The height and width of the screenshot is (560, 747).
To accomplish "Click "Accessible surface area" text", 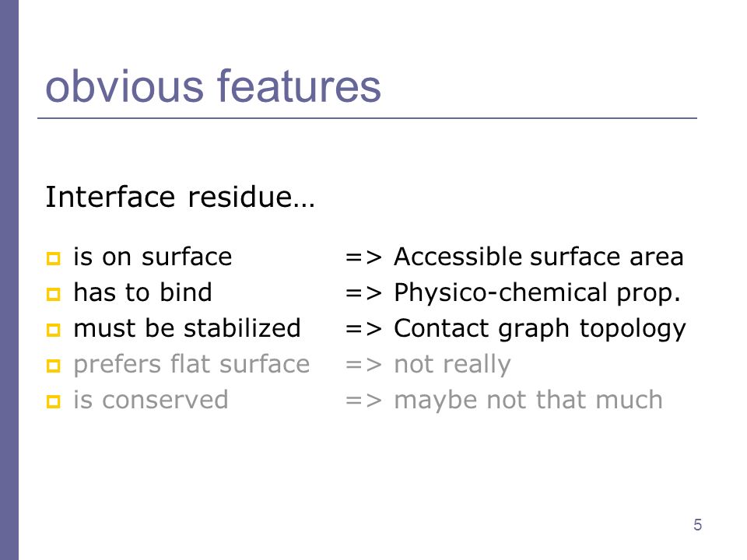I will [x=538, y=257].
